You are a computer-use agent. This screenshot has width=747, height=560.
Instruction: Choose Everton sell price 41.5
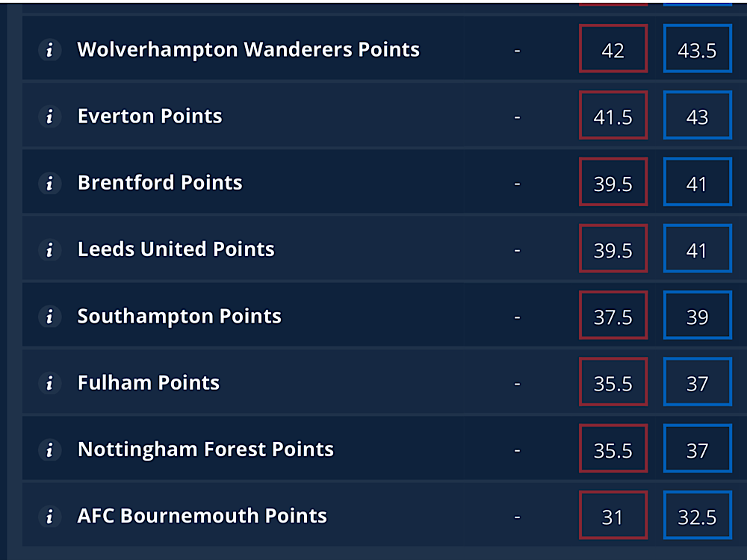(x=613, y=115)
